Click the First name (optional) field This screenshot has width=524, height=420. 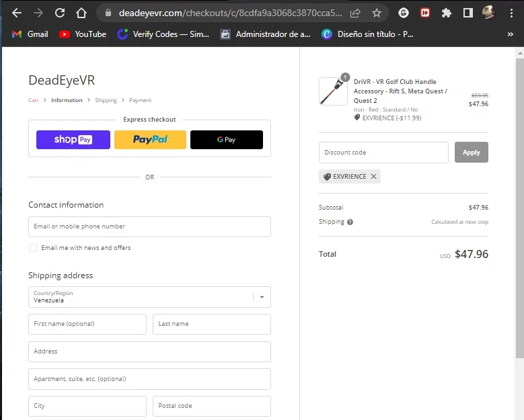pyautogui.click(x=87, y=324)
